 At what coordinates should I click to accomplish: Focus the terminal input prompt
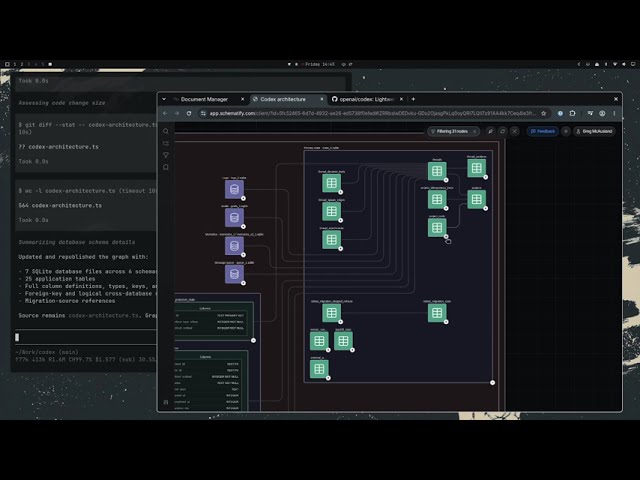click(x=86, y=337)
